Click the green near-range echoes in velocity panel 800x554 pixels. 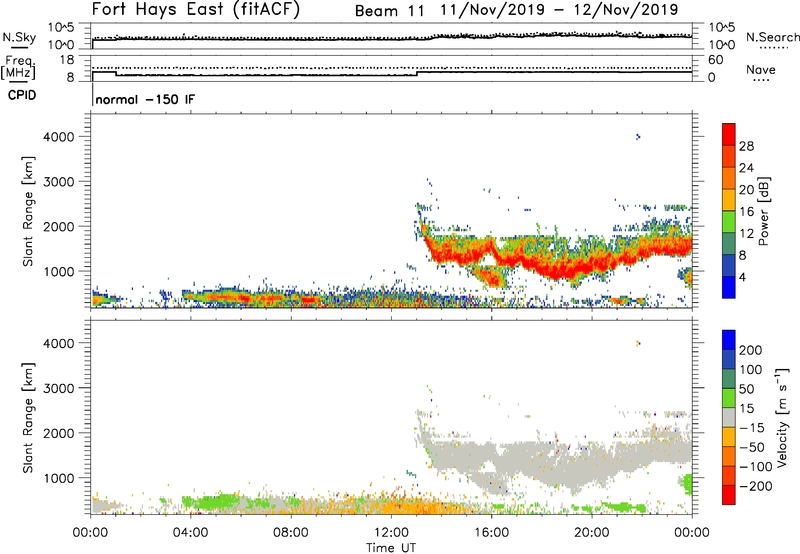click(x=219, y=503)
